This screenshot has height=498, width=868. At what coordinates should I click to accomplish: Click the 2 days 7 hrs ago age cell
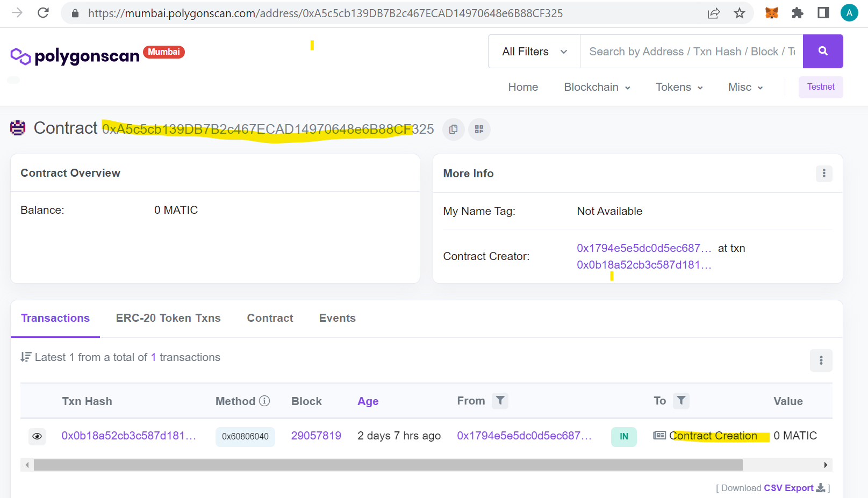click(x=399, y=436)
